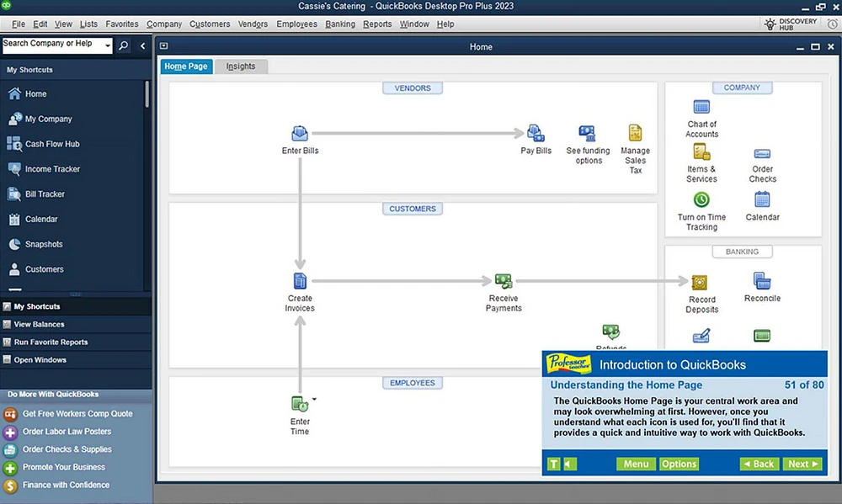This screenshot has height=504, width=842.
Task: Click the search magnifier icon
Action: pyautogui.click(x=124, y=45)
